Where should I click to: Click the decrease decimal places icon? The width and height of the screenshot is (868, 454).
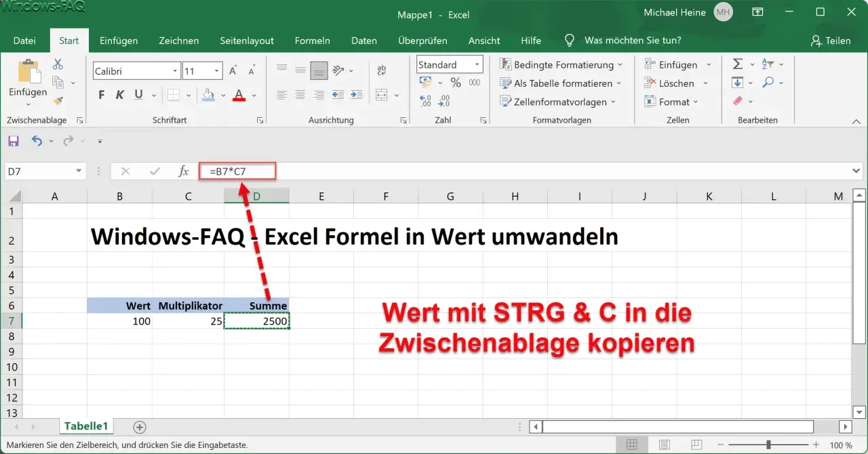(x=444, y=102)
